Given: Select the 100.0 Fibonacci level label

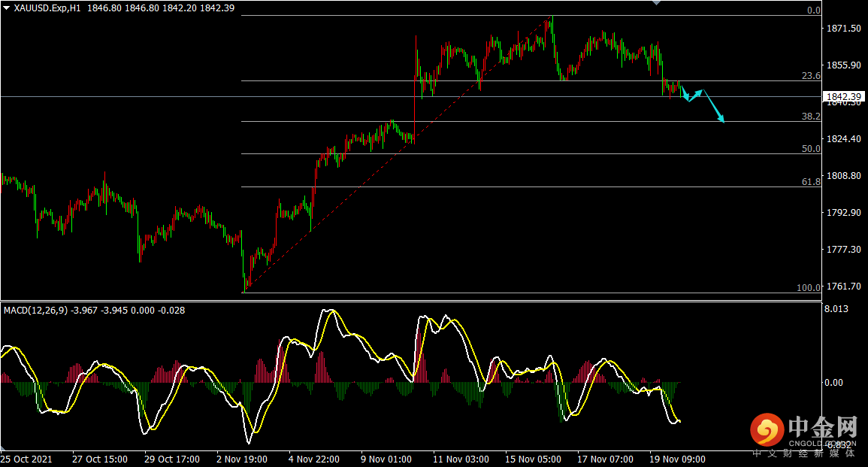Looking at the screenshot, I should point(809,288).
